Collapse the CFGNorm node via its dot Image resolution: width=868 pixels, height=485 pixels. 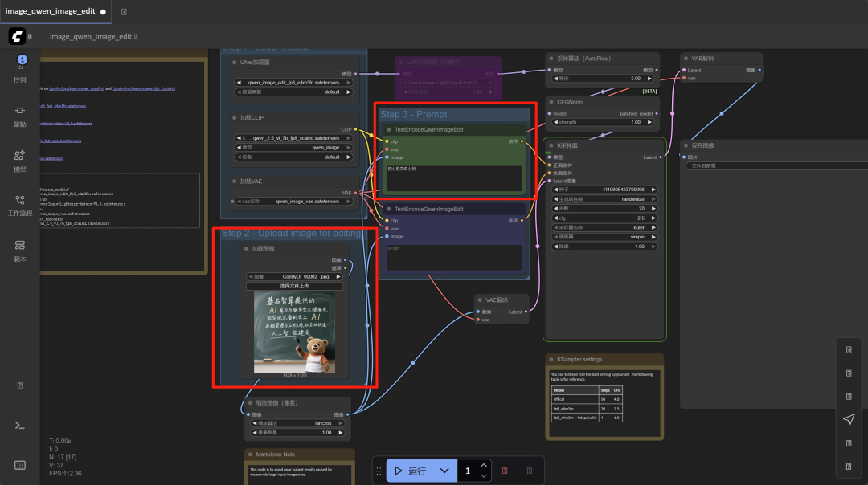[551, 102]
